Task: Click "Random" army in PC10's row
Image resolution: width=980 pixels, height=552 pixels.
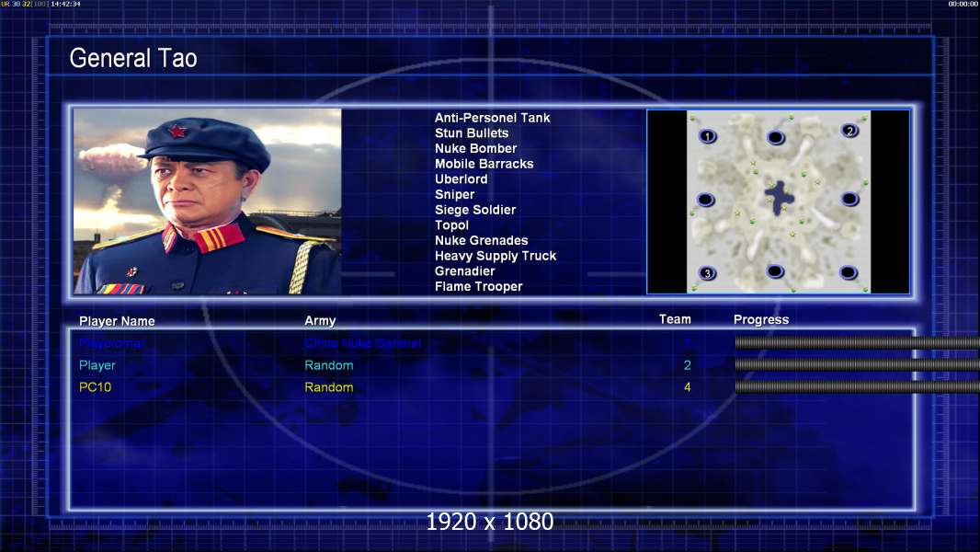Action: point(329,387)
